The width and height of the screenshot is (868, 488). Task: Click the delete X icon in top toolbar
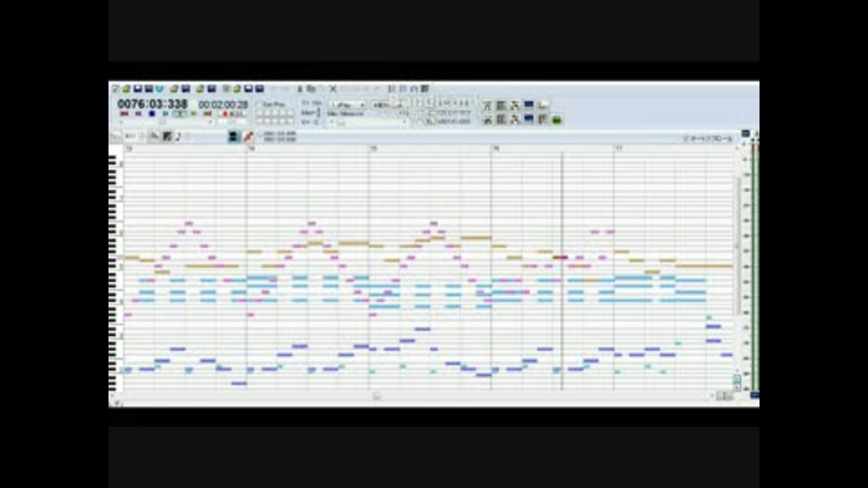(x=333, y=89)
